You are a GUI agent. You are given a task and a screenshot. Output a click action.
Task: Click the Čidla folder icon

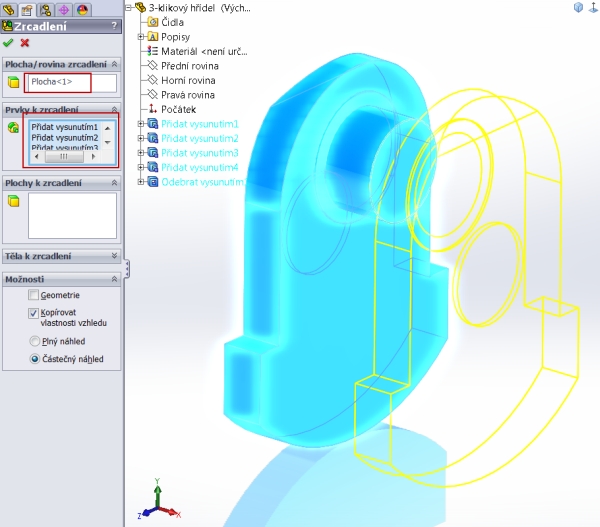tap(153, 22)
